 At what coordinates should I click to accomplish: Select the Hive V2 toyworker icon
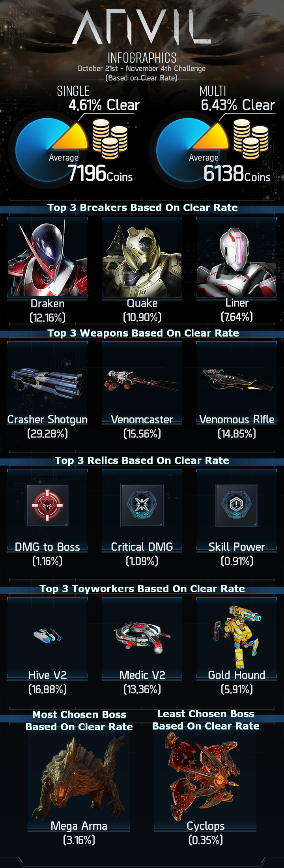point(47,636)
